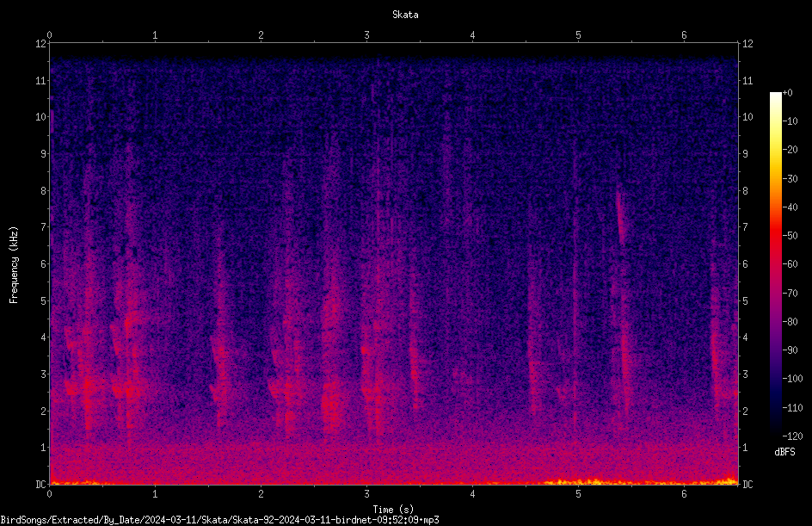Click the 10 kHz label on the right axis
This screenshot has height=526, width=812.
(x=747, y=117)
